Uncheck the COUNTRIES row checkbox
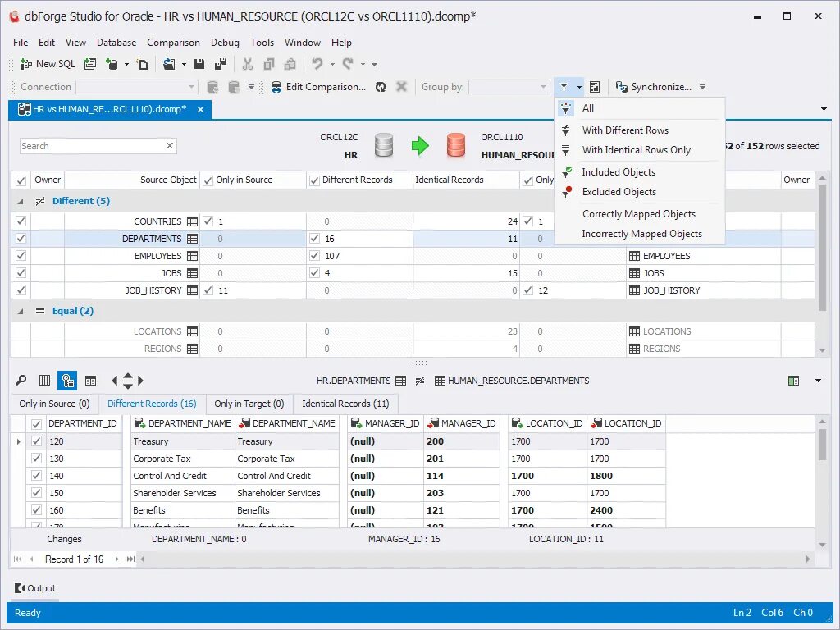840x630 pixels. (x=21, y=221)
